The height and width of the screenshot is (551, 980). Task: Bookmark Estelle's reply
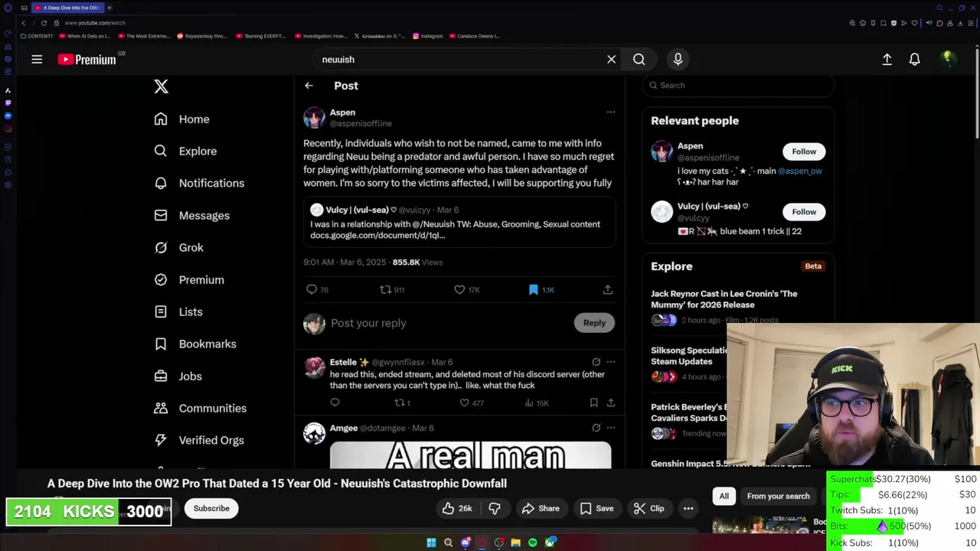coord(593,403)
